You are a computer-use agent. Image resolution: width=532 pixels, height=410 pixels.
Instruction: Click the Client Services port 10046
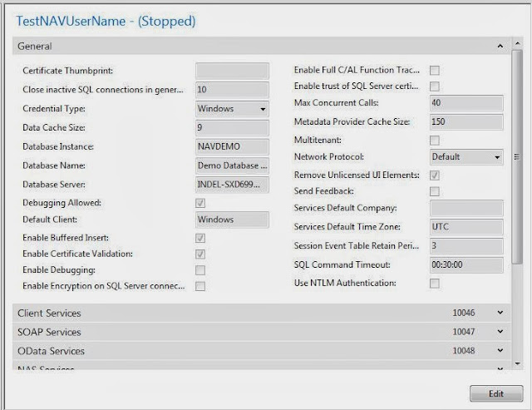coord(464,313)
